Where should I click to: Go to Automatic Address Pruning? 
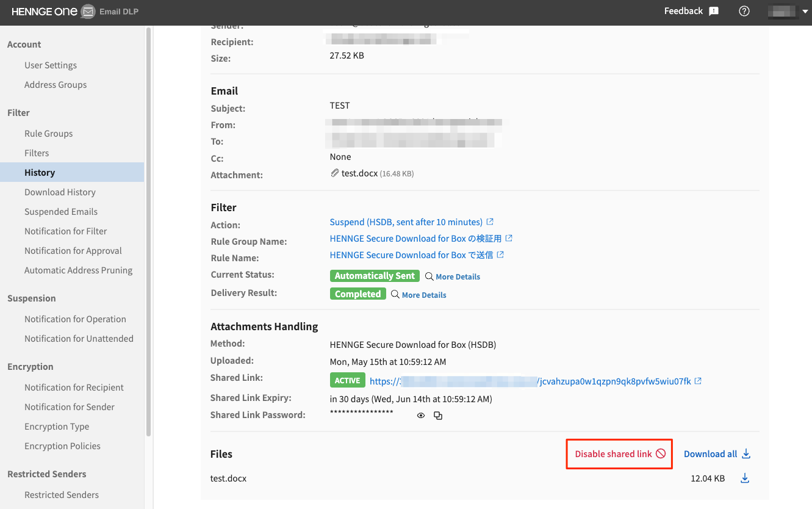79,270
